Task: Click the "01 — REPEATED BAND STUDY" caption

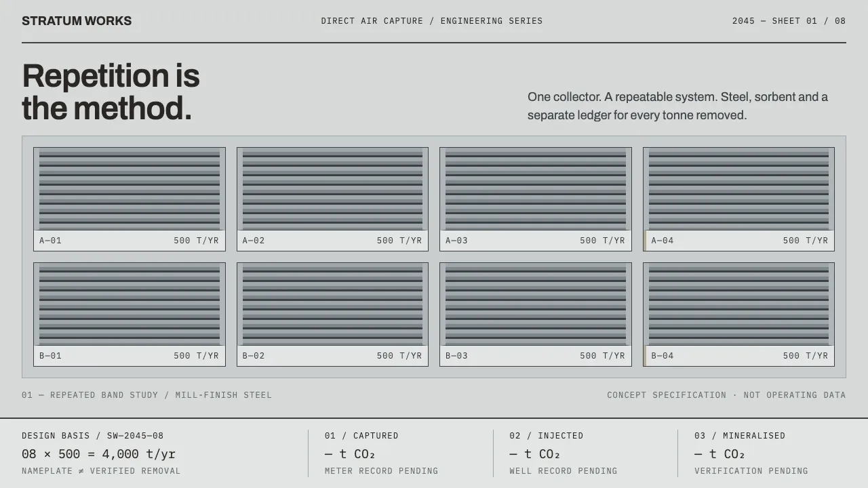Action: (x=146, y=395)
